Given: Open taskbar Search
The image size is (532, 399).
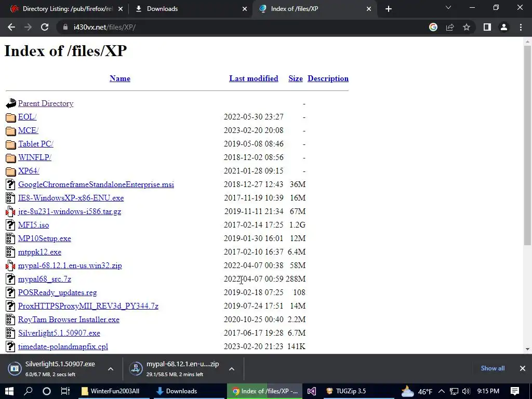Looking at the screenshot, I should [x=28, y=391].
